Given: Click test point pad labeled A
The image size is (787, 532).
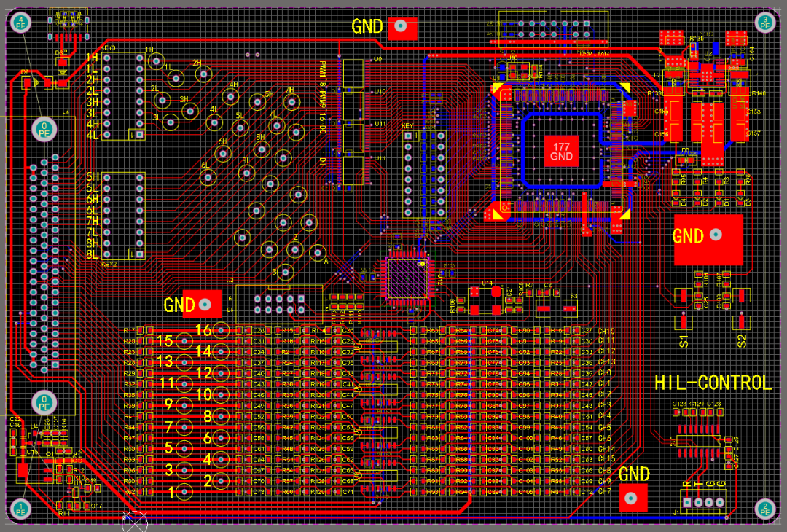Looking at the screenshot, I should 317,252.
